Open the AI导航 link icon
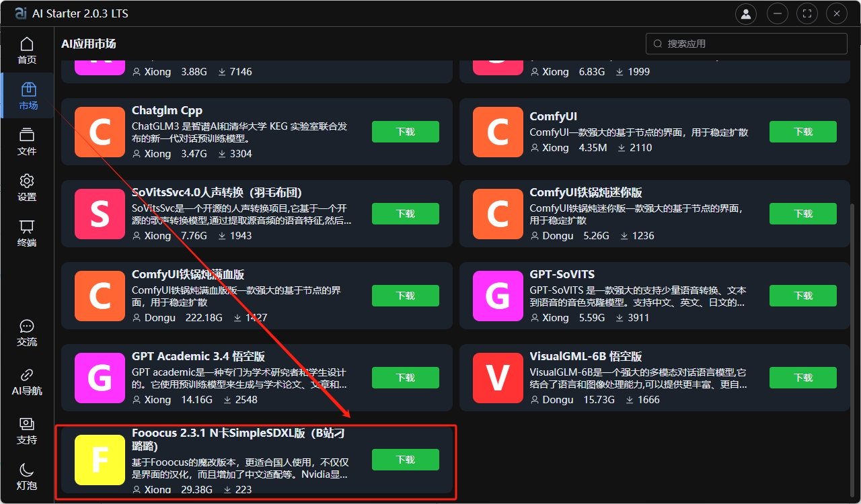Viewport: 861px width, 504px height. (27, 381)
